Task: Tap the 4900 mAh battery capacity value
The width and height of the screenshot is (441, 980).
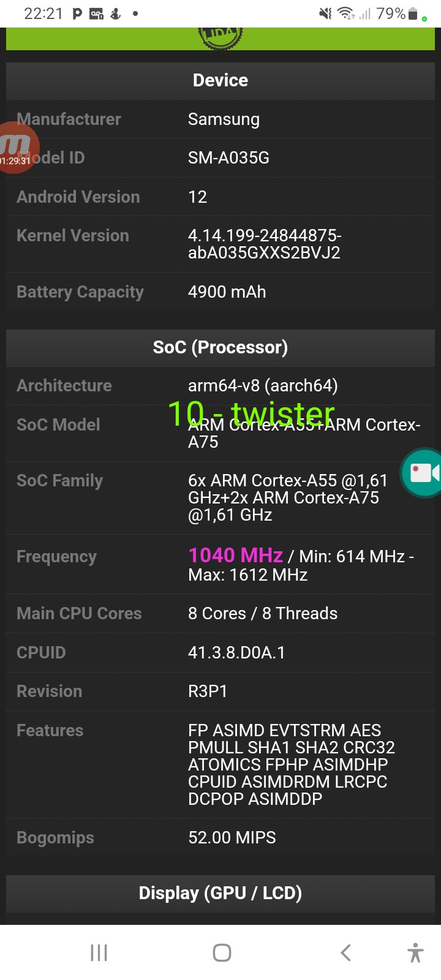Action: pos(227,292)
